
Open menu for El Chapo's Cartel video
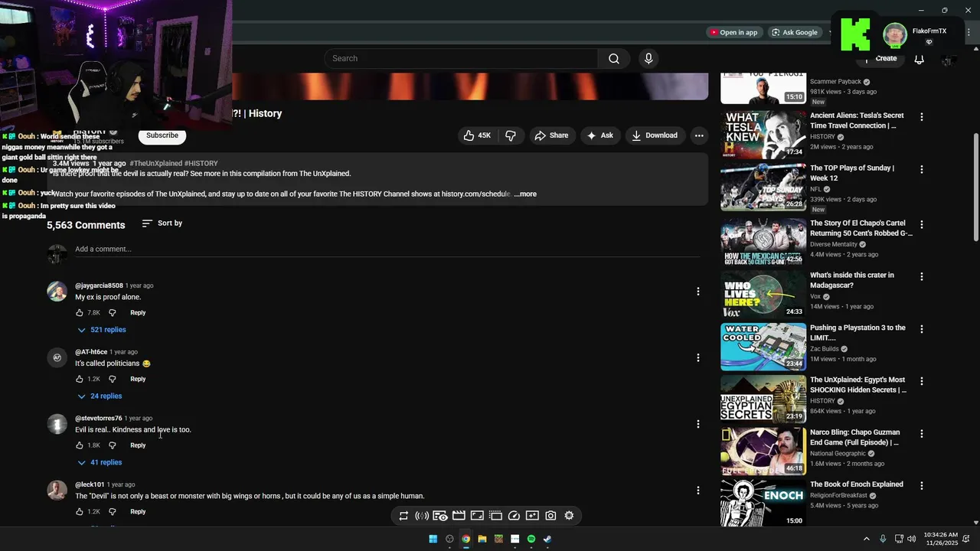(922, 225)
